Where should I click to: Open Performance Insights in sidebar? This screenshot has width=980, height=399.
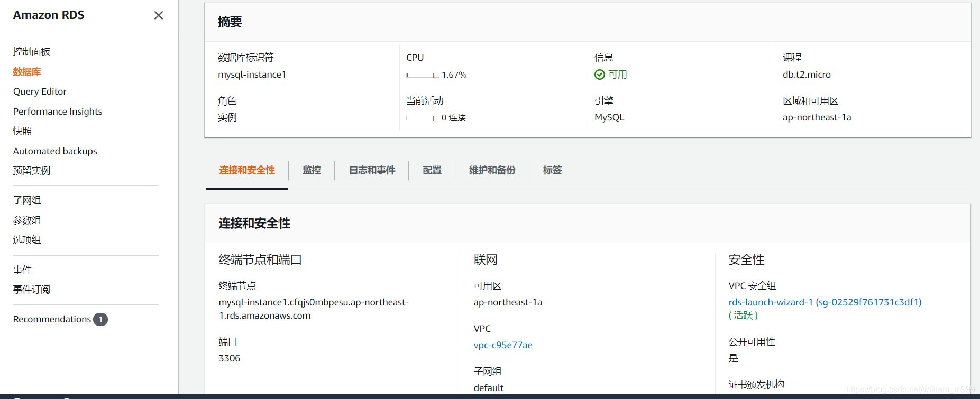click(58, 112)
